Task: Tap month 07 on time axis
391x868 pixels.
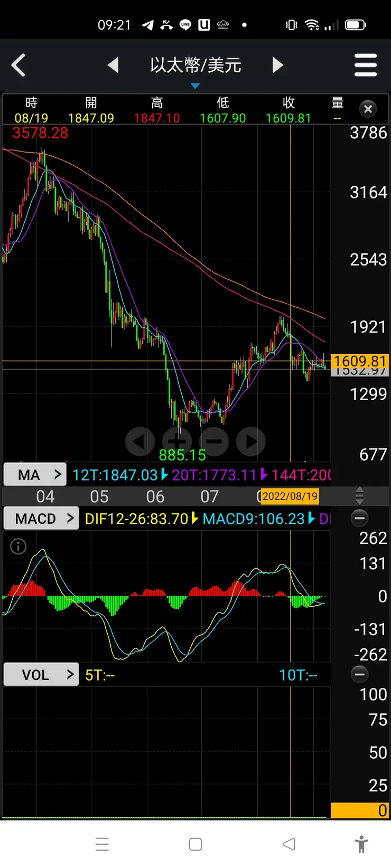Action: (x=210, y=497)
